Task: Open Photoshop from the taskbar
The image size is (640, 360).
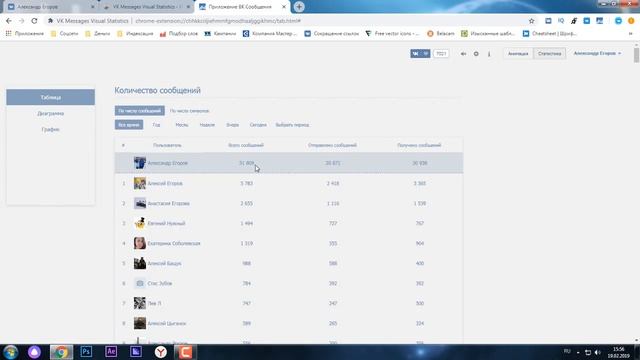Action: (x=86, y=352)
